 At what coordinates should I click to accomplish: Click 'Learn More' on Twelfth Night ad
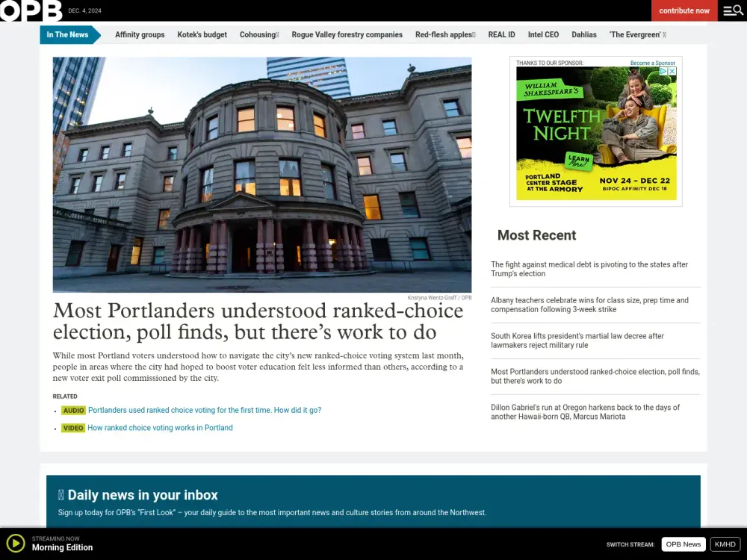[x=578, y=161]
